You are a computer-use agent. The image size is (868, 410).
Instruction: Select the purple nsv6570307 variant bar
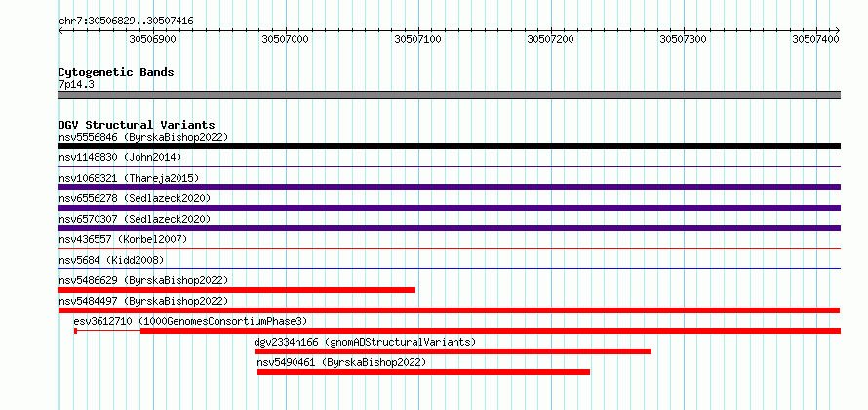click(x=449, y=228)
